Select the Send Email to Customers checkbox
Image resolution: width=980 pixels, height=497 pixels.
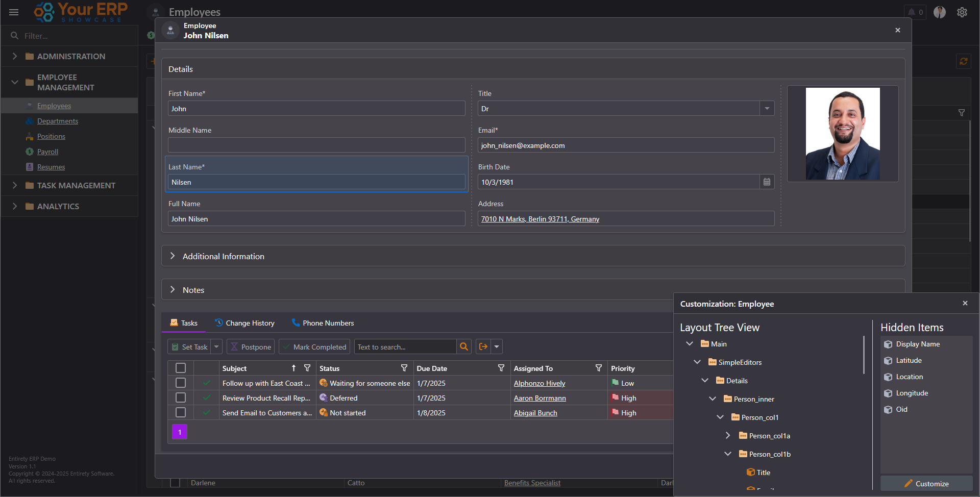pos(181,412)
